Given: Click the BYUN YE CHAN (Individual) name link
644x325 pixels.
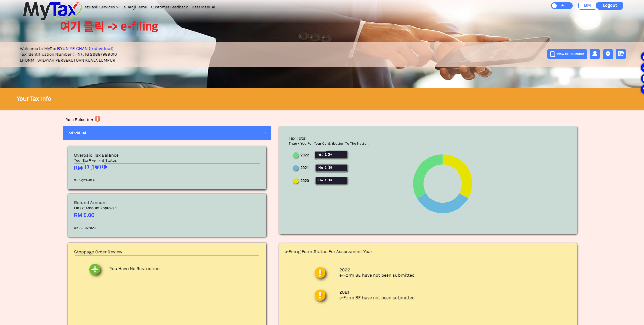Looking at the screenshot, I should (x=85, y=49).
